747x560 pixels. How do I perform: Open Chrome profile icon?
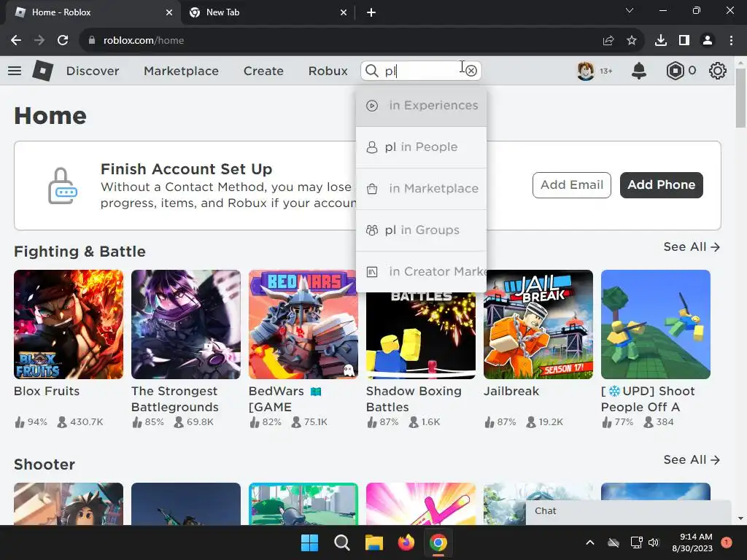point(708,41)
